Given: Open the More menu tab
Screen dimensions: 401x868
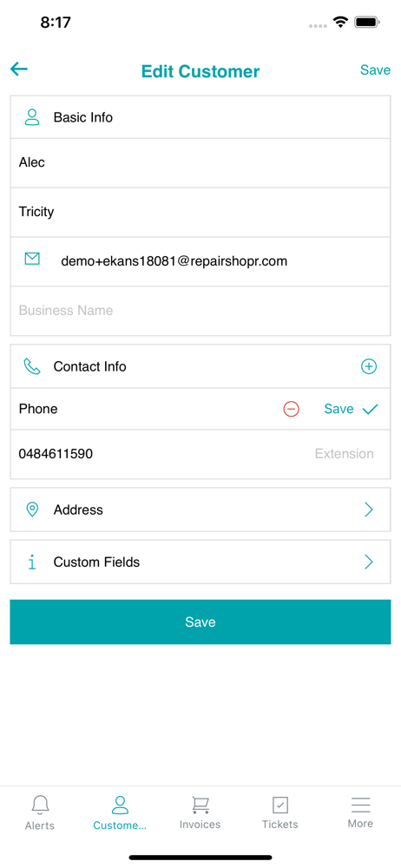Looking at the screenshot, I should [360, 812].
